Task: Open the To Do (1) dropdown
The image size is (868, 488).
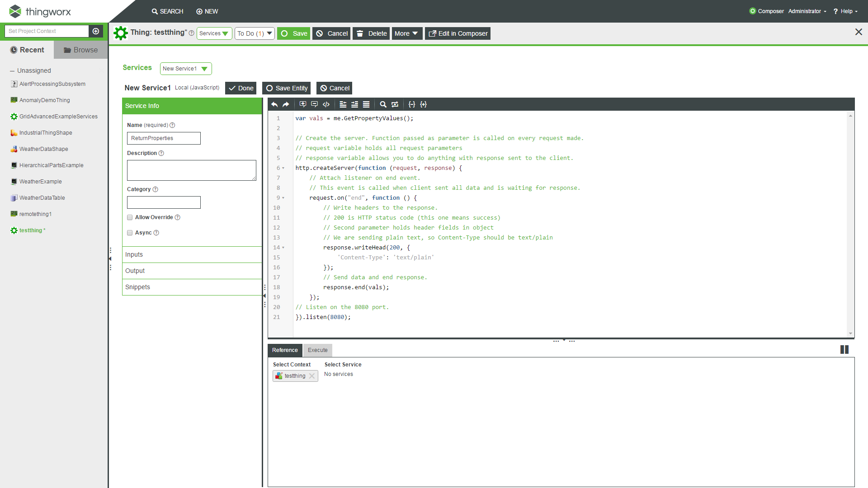Action: click(255, 33)
